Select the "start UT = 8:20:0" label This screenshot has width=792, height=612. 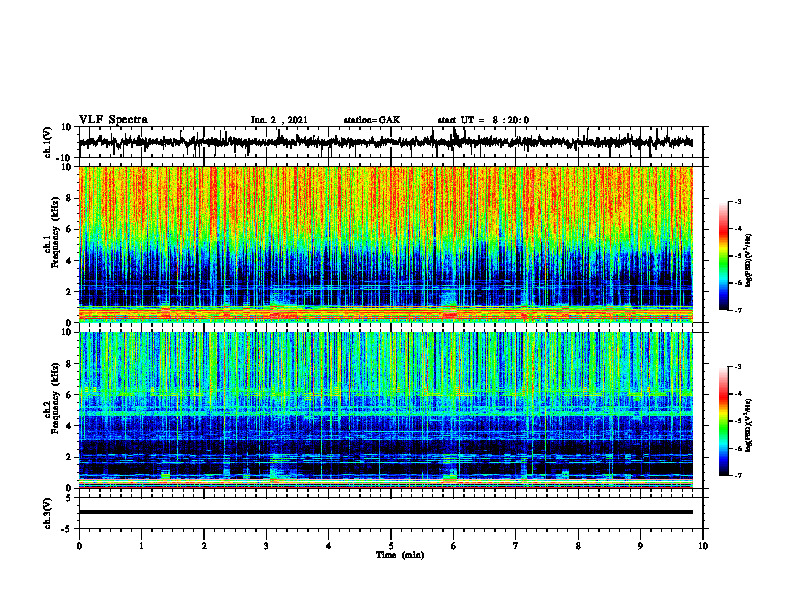click(x=483, y=120)
